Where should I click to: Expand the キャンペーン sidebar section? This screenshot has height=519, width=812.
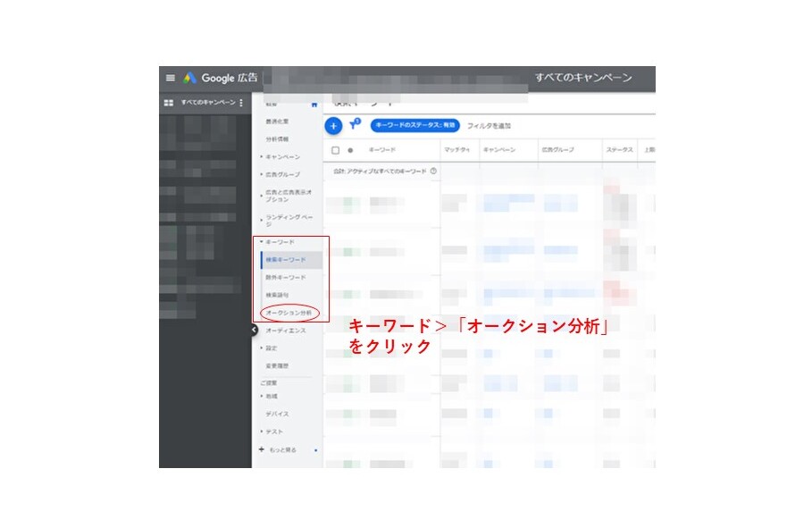coord(282,156)
